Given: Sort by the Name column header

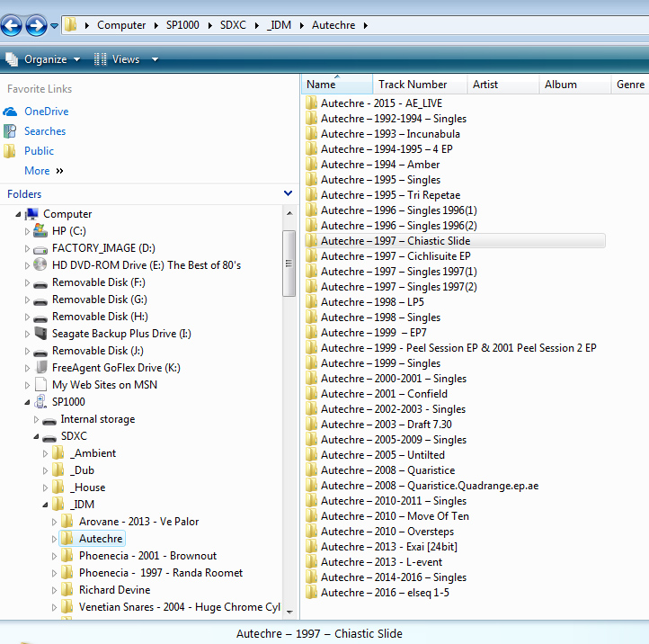Looking at the screenshot, I should coord(321,85).
